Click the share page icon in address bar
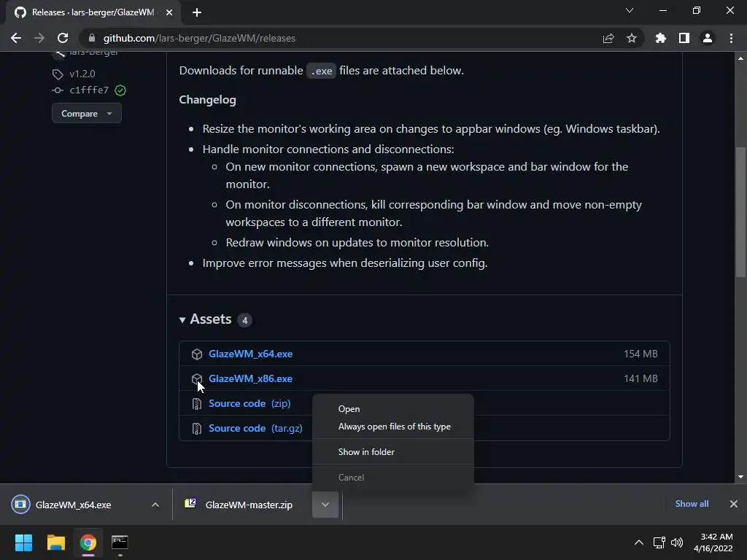The height and width of the screenshot is (560, 747). (x=608, y=38)
